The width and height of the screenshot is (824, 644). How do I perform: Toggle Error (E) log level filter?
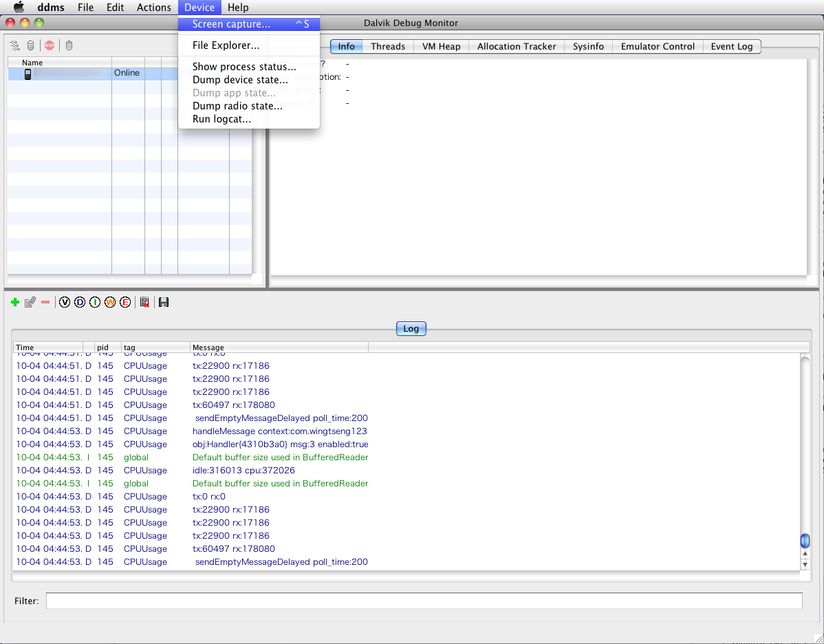[125, 302]
